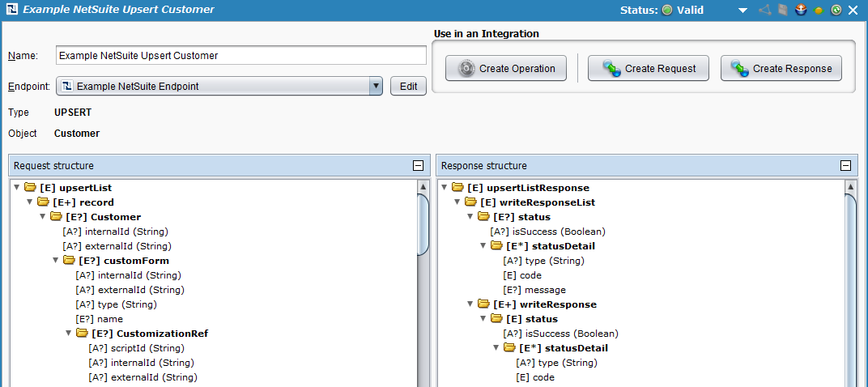868x387 pixels.
Task: Open the Endpoint dropdown list
Action: [x=375, y=86]
